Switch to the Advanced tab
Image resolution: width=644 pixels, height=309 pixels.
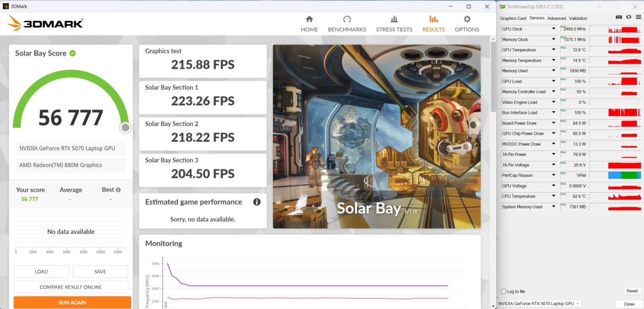(x=556, y=18)
